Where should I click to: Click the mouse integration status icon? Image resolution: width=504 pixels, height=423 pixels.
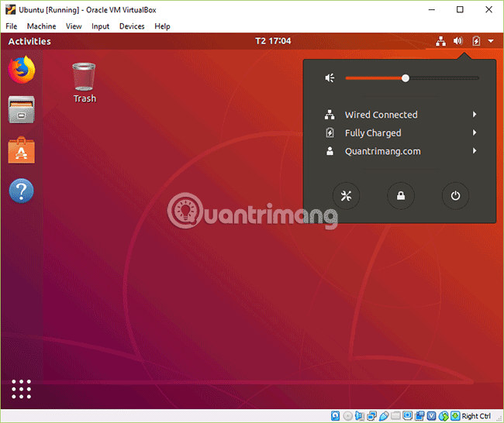(x=444, y=416)
